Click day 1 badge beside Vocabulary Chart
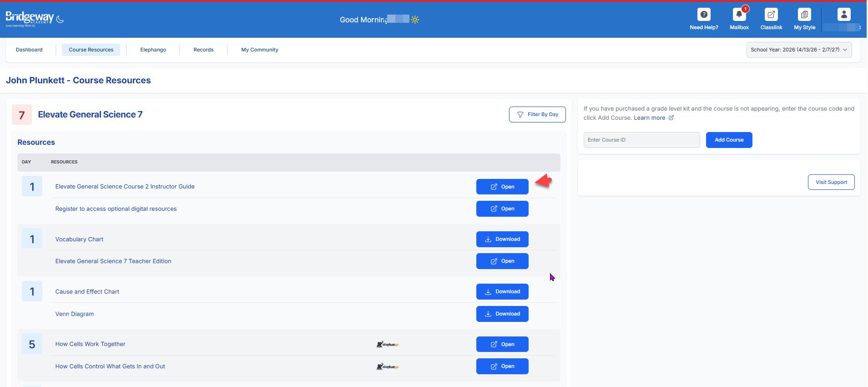The height and width of the screenshot is (387, 868). click(32, 239)
